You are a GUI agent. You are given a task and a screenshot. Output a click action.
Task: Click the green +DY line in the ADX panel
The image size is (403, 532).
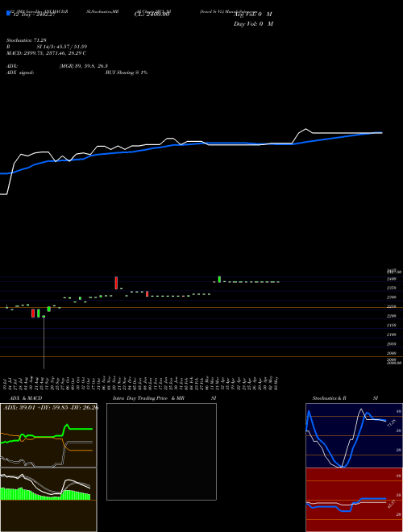tap(46, 434)
